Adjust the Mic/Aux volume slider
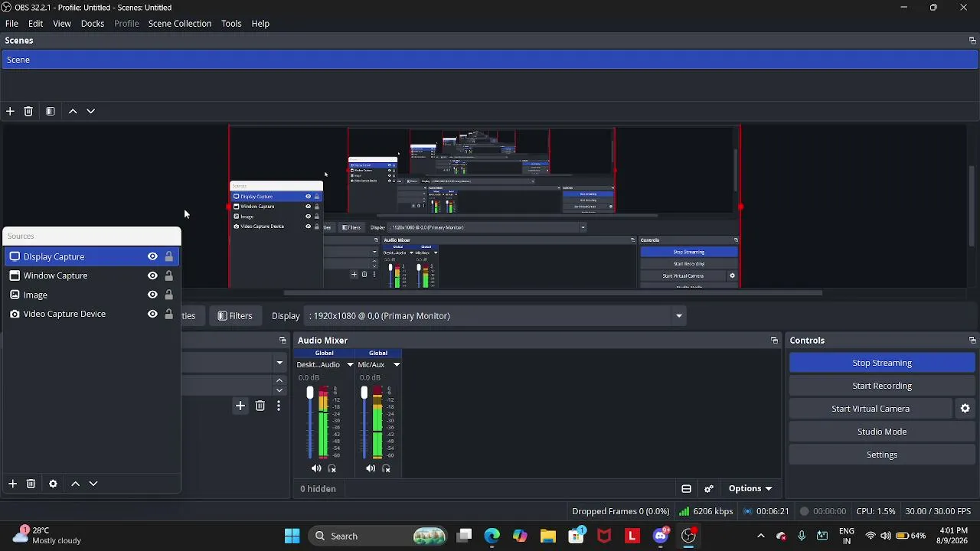This screenshot has width=980, height=551. pyautogui.click(x=364, y=393)
